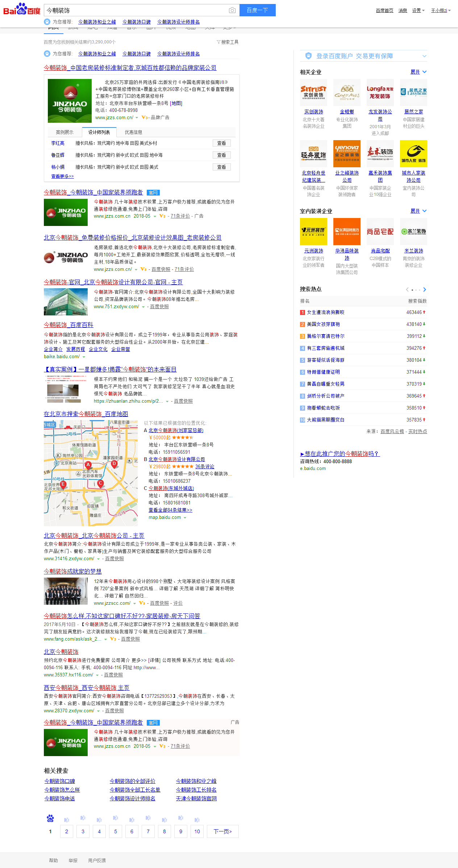Open the 消息 header link
Viewport: 458px width, 868px height.
coord(403,11)
